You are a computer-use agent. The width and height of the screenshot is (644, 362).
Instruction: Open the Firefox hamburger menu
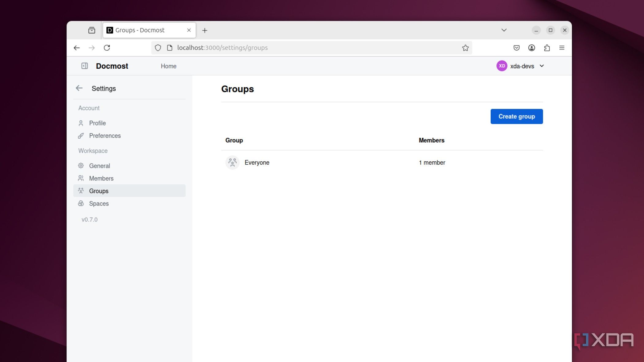(562, 48)
